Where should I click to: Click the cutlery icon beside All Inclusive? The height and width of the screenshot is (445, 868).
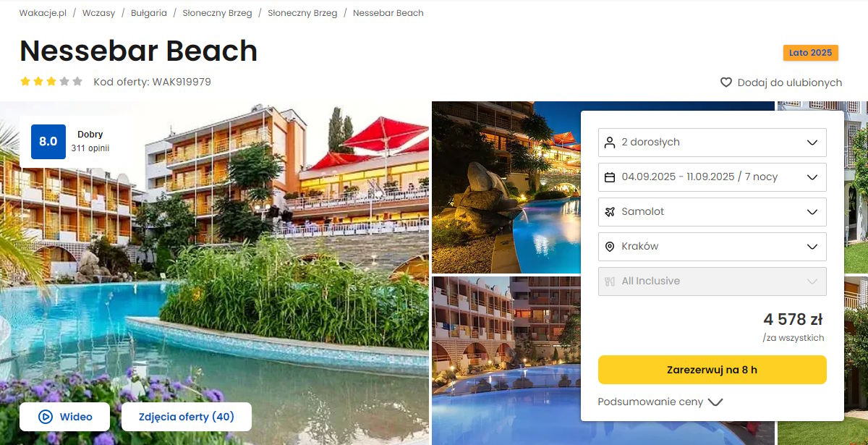tap(610, 281)
